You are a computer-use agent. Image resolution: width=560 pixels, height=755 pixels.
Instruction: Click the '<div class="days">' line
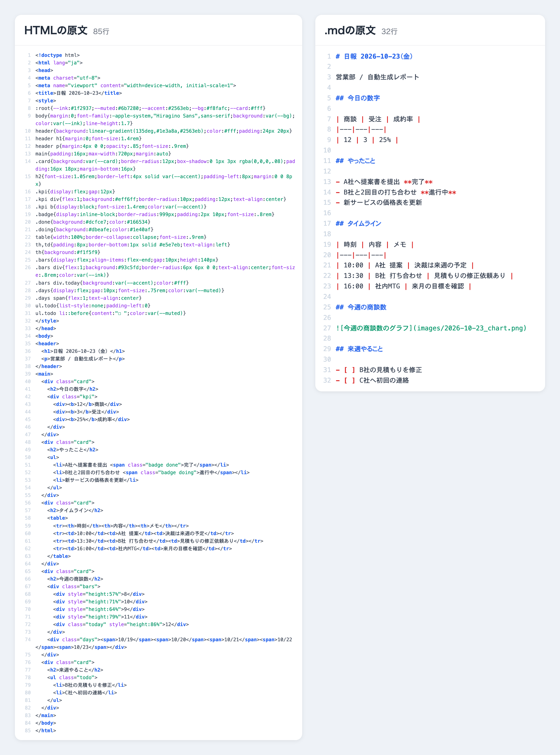(x=164, y=644)
